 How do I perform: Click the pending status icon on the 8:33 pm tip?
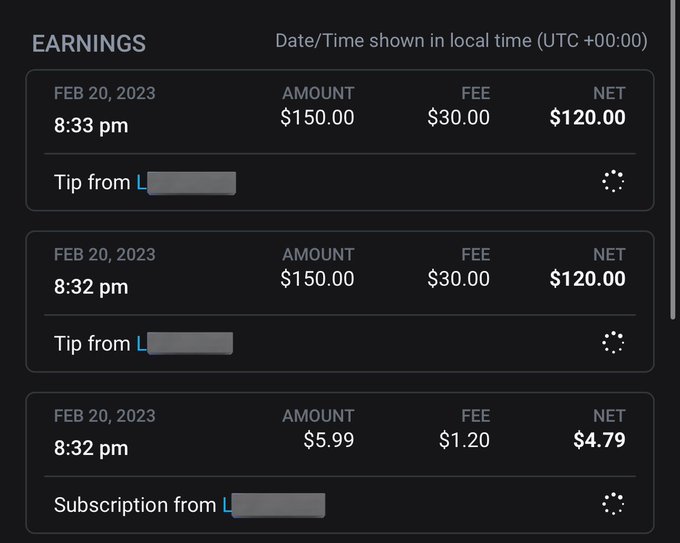tap(613, 181)
